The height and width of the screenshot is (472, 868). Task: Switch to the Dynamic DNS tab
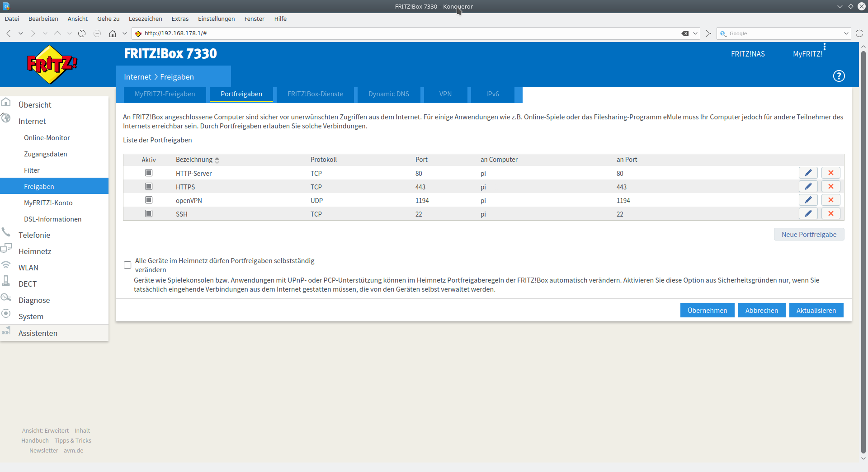388,94
